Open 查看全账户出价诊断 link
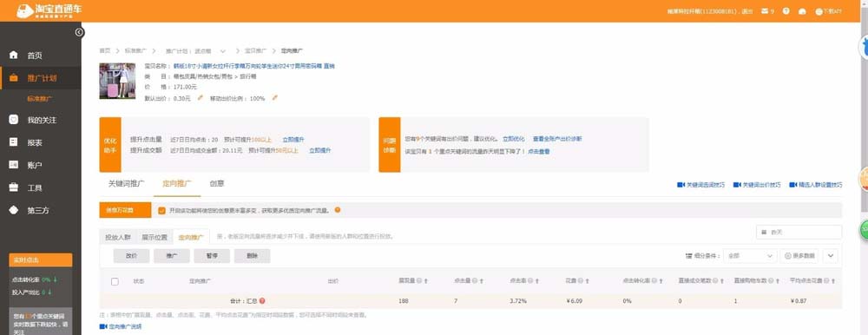 tap(557, 139)
